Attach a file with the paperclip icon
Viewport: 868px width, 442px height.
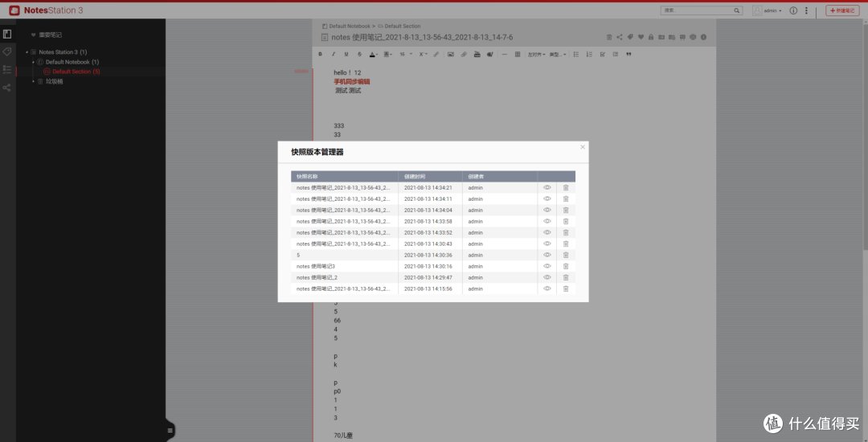[464, 54]
